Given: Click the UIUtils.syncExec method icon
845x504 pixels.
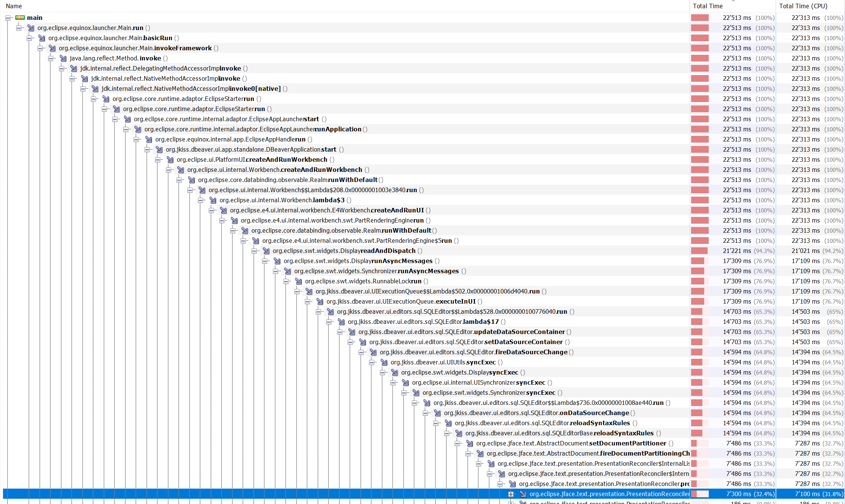Looking at the screenshot, I should pos(384,362).
